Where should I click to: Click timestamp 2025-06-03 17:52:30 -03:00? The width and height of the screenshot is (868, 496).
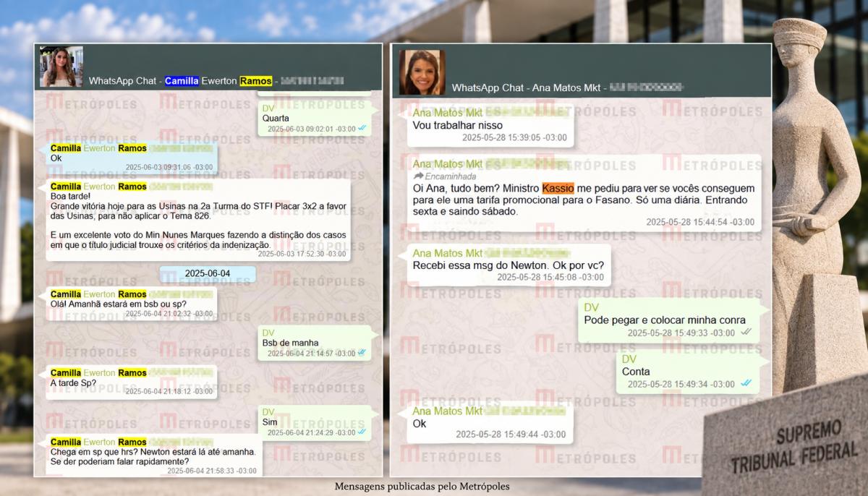click(x=302, y=254)
